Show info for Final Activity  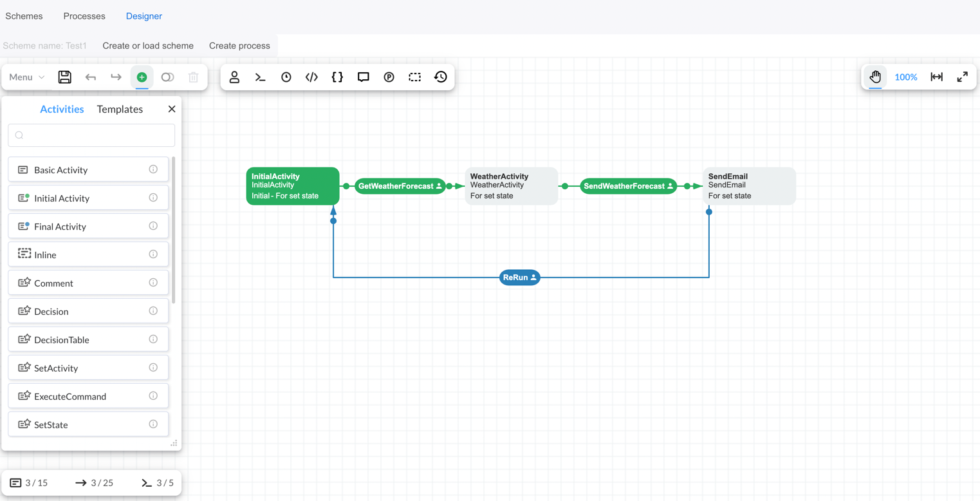pyautogui.click(x=153, y=226)
